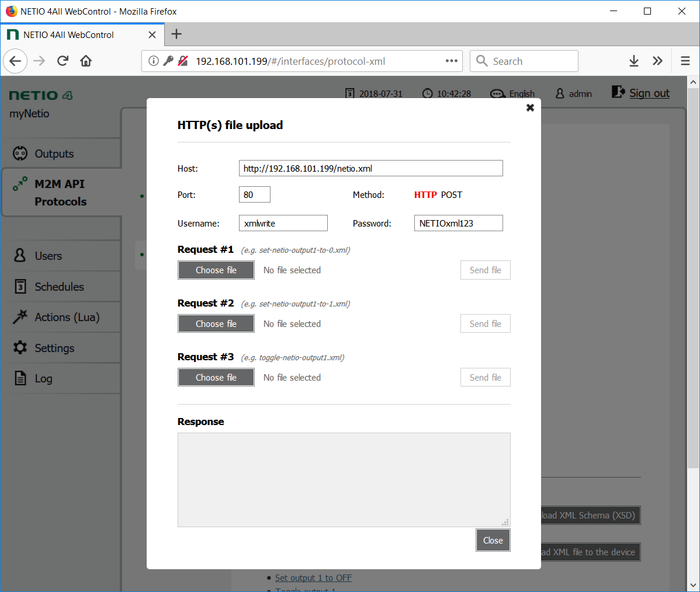Open the Log page in sidebar
Screen dimensions: 700x592
[61, 378]
